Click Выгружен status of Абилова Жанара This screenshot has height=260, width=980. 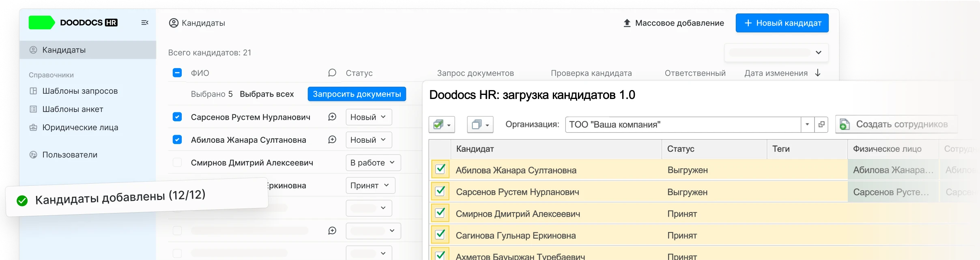(x=688, y=170)
